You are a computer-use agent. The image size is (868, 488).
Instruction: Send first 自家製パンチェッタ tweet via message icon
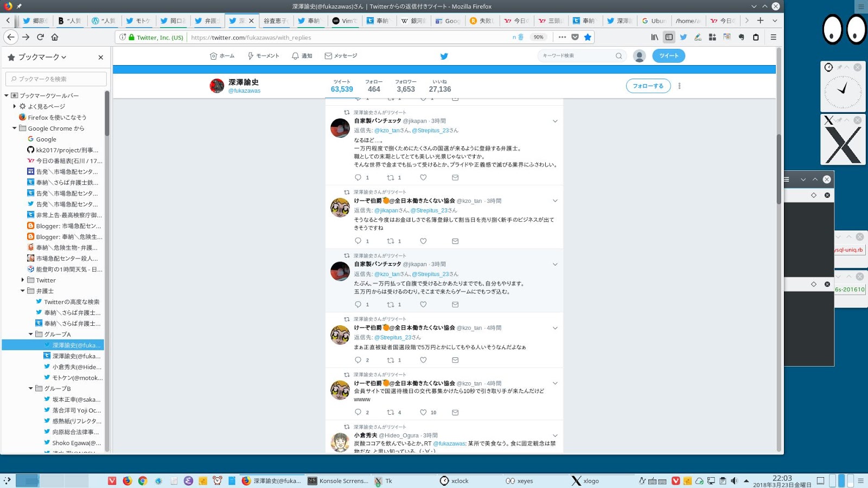coord(455,178)
